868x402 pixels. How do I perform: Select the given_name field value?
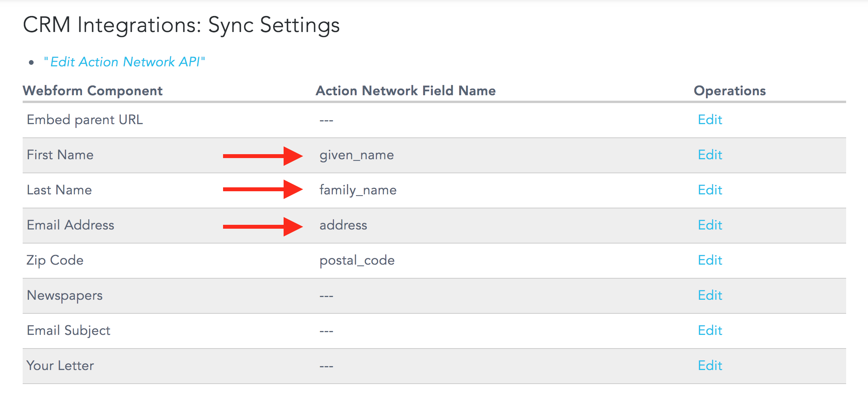[x=357, y=155]
